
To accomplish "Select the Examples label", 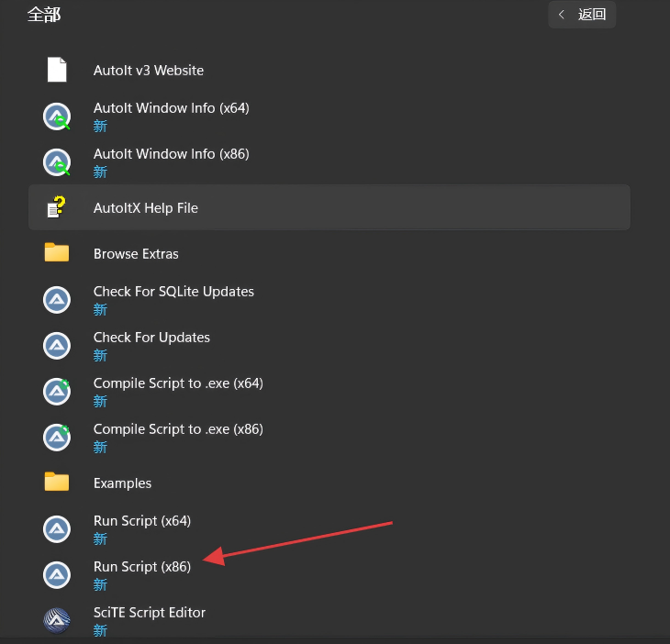I will tap(122, 483).
